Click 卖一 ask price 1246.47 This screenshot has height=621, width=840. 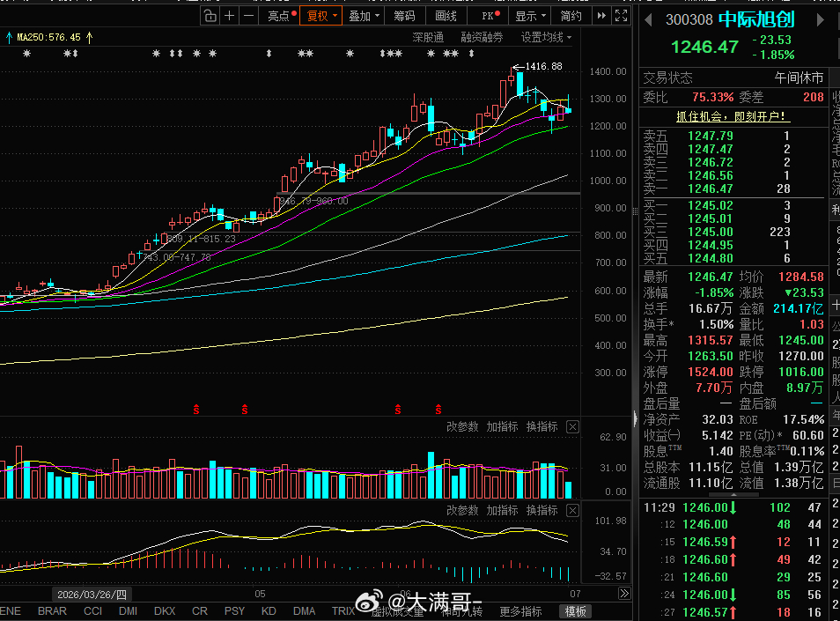(x=711, y=189)
